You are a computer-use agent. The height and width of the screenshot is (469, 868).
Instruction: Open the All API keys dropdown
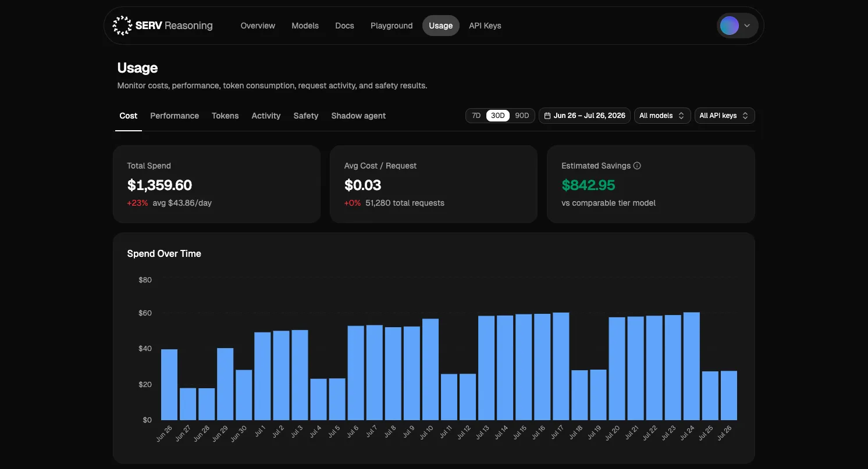pos(725,116)
